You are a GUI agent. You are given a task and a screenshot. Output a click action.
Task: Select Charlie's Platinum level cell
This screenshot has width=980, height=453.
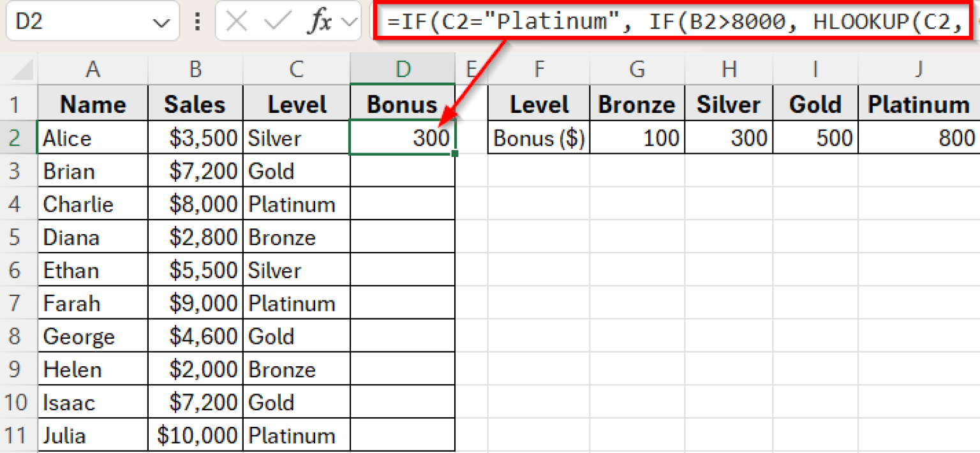coord(295,204)
